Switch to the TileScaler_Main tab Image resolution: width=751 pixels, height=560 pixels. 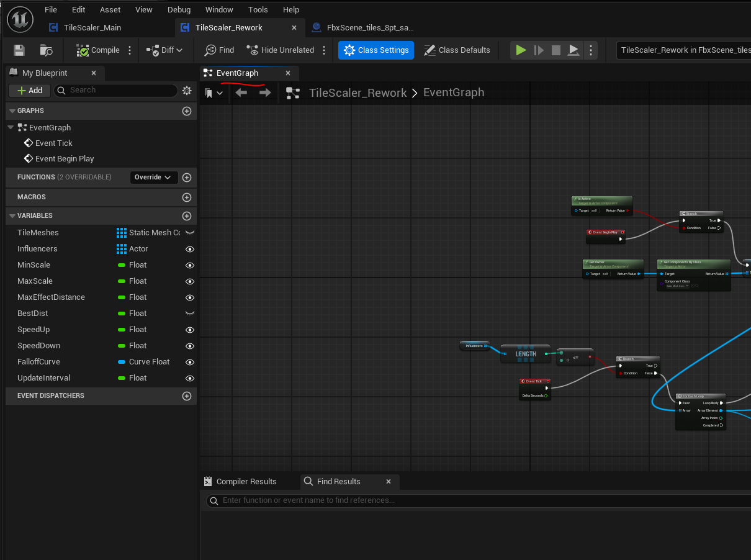(x=92, y=28)
